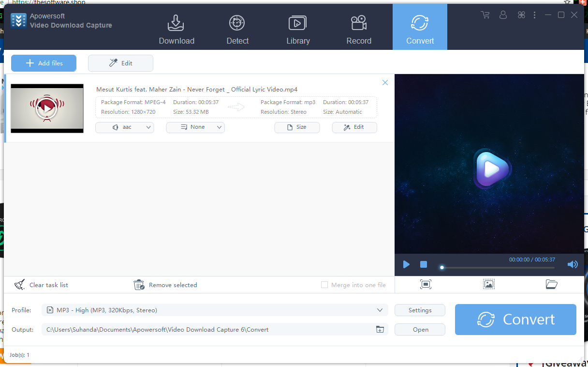This screenshot has height=367, width=588.
Task: Open the converted files folder icon
Action: coord(551,284)
